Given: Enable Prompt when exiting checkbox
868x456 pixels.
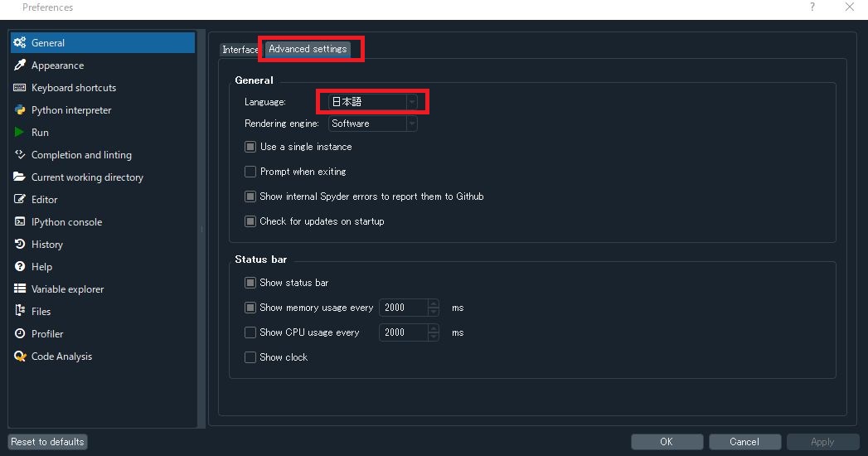Looking at the screenshot, I should (x=250, y=172).
